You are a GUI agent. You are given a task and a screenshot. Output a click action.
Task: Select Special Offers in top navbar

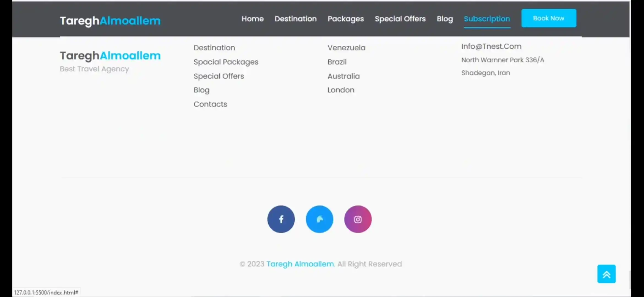coord(400,19)
